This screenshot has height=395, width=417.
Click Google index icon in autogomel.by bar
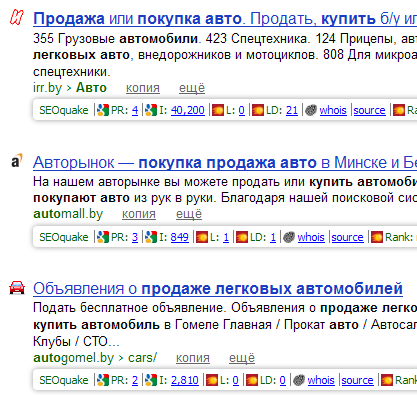(151, 380)
